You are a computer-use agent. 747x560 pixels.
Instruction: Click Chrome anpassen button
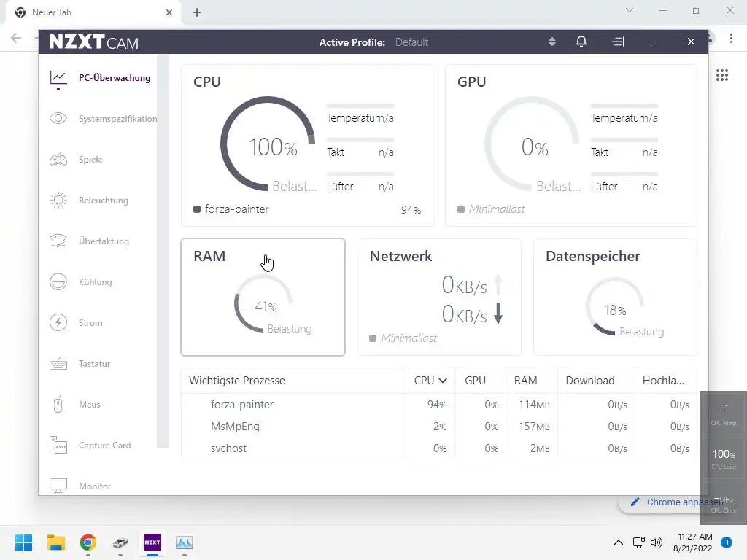676,502
